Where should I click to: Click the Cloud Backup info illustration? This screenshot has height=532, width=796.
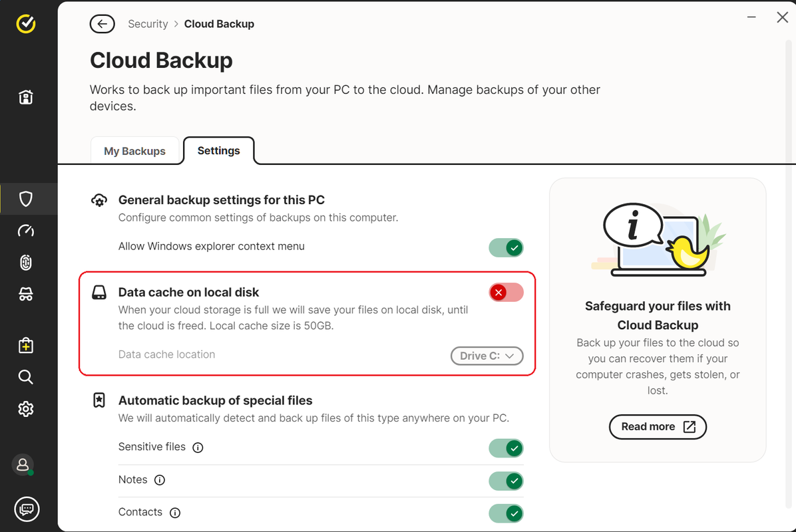coord(658,238)
